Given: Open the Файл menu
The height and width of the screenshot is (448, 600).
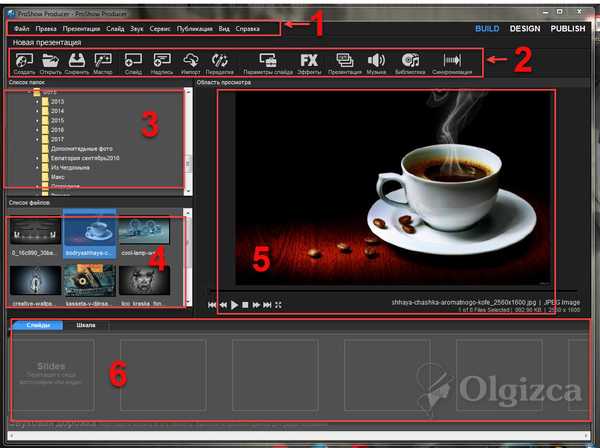Looking at the screenshot, I should (x=22, y=29).
